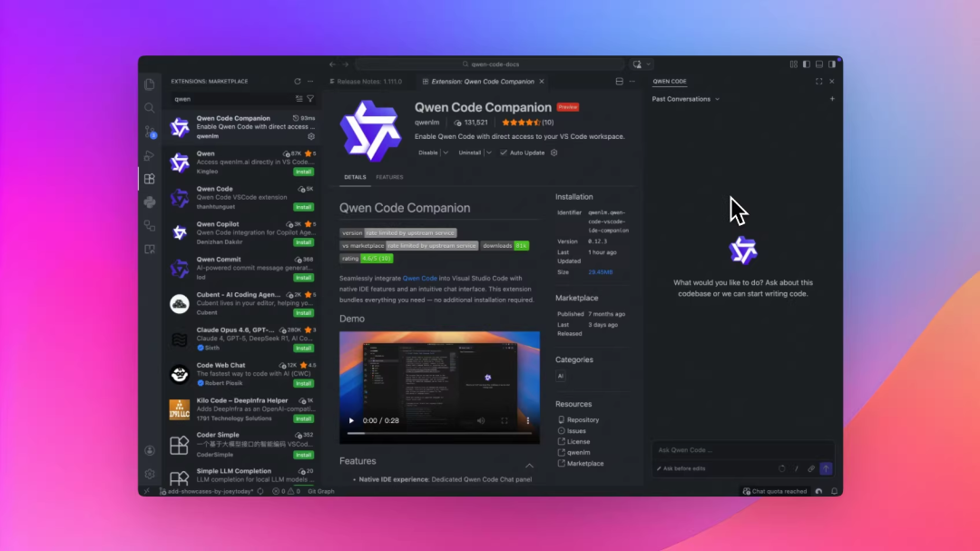Open the Python icon in activity bar
980x551 pixels.
[x=150, y=202]
